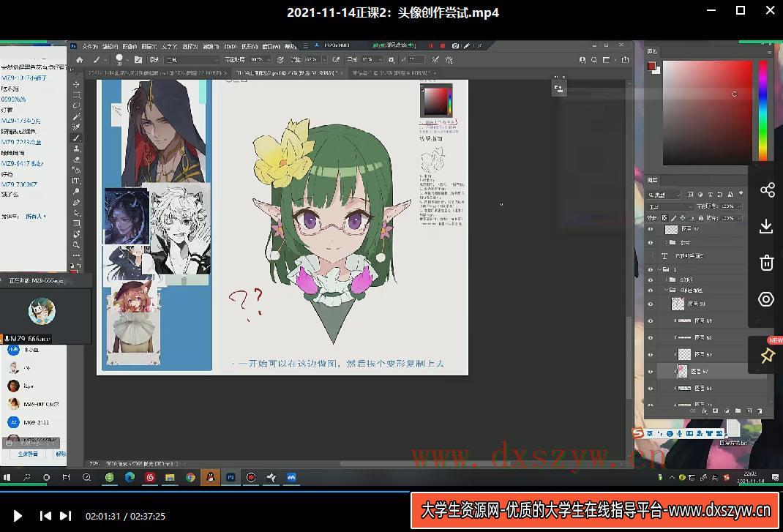Open the layer filter kind dropdown
Image resolution: width=783 pixels, height=532 pixels.
point(664,195)
